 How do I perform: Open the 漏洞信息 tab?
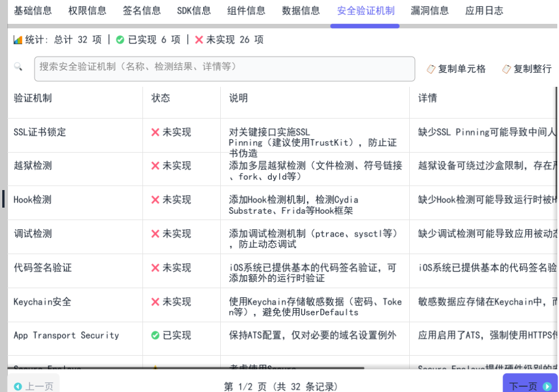point(430,10)
